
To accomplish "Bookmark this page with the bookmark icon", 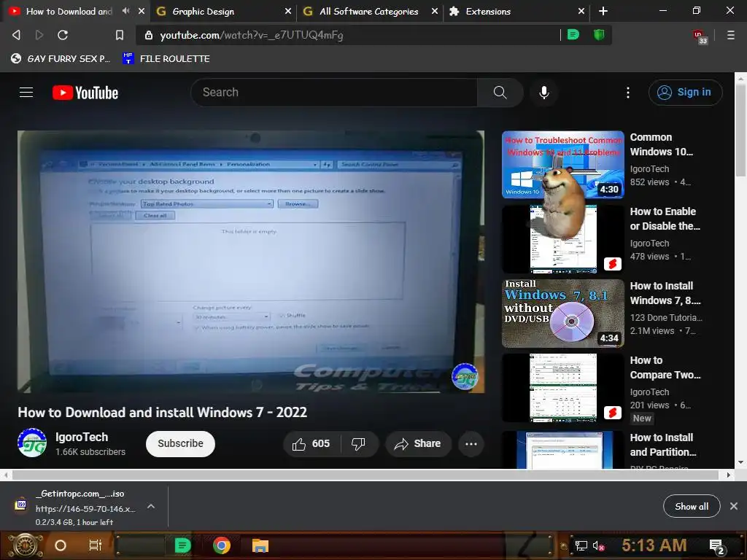I will point(120,35).
